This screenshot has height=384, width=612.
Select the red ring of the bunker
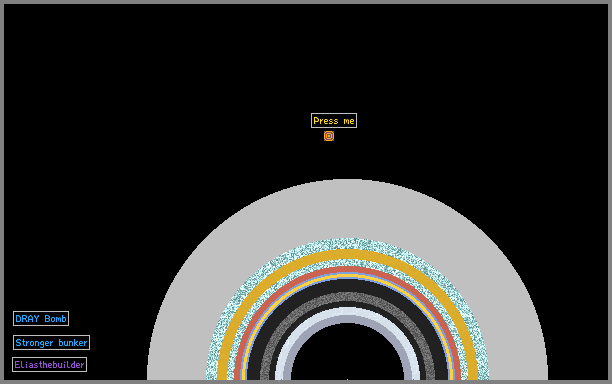pyautogui.click(x=347, y=270)
